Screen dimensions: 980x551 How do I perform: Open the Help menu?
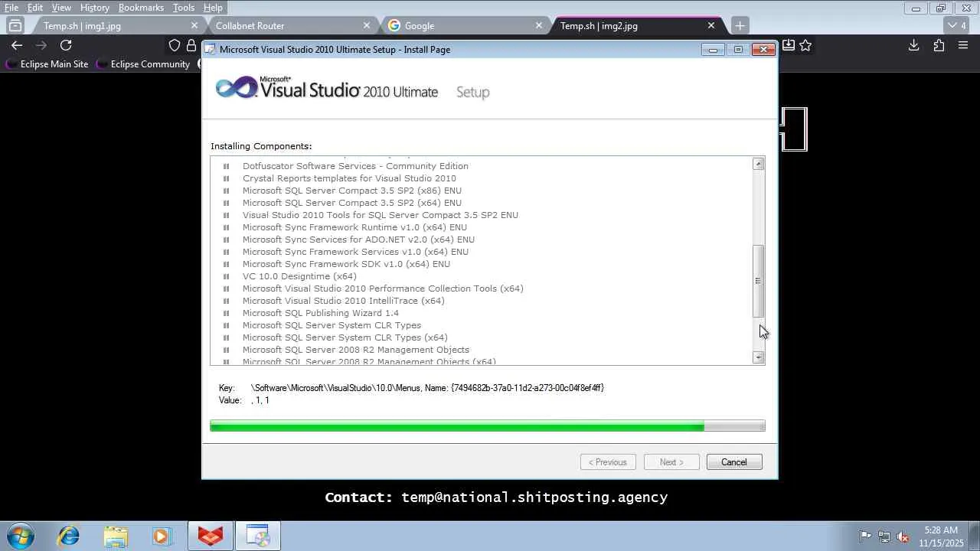[x=213, y=8]
